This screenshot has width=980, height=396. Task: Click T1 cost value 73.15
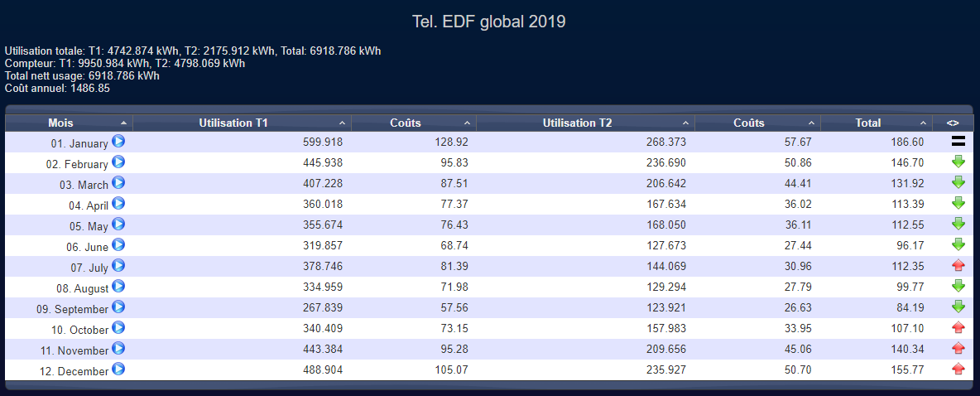(454, 328)
